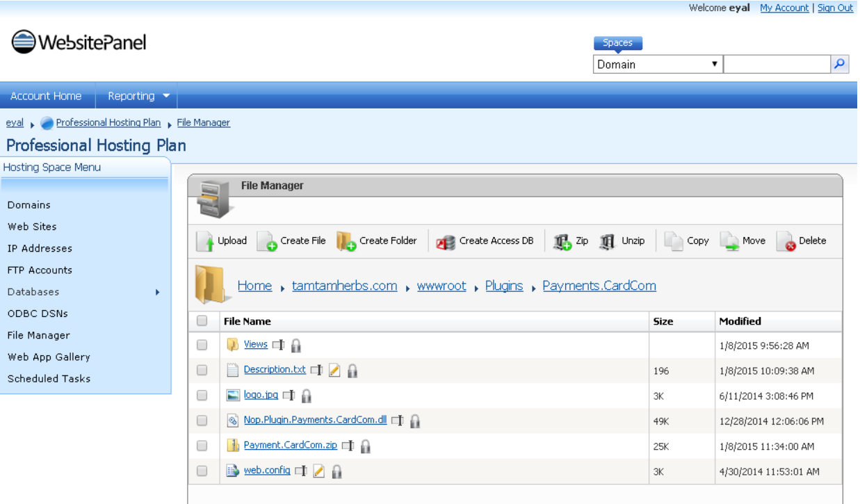Click the Sign Out link
Viewport: 860px width, 504px height.
point(835,8)
